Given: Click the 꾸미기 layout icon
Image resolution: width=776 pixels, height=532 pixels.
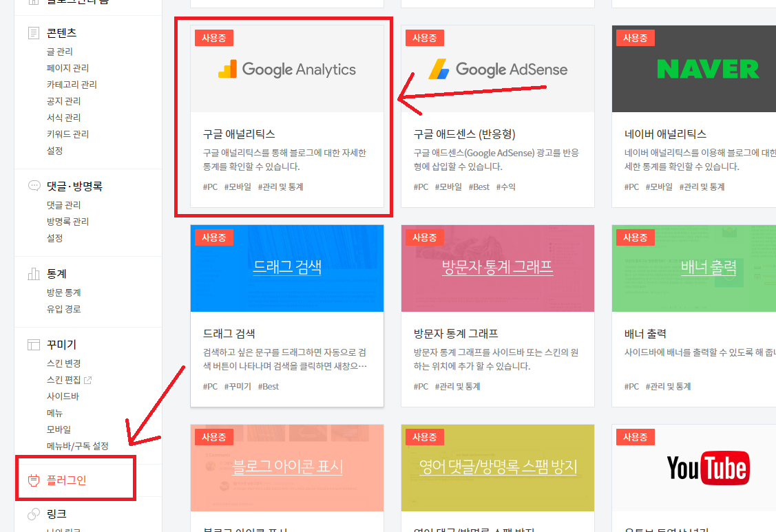Looking at the screenshot, I should coord(34,344).
